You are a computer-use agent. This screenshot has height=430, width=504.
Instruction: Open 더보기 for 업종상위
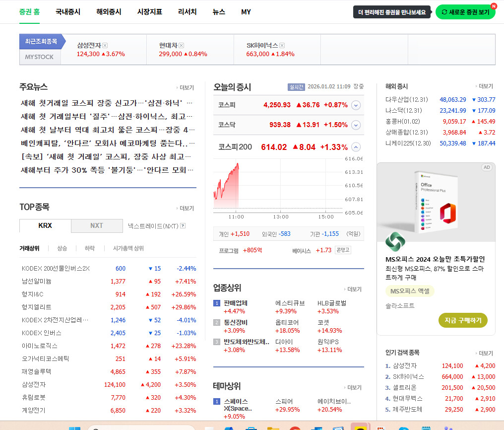coord(353,289)
